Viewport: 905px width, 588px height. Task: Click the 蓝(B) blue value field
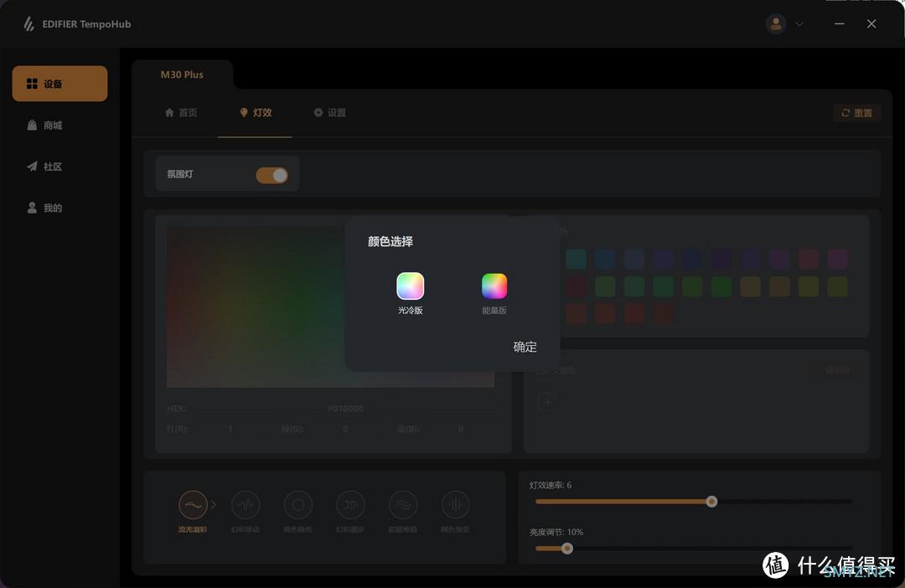461,429
